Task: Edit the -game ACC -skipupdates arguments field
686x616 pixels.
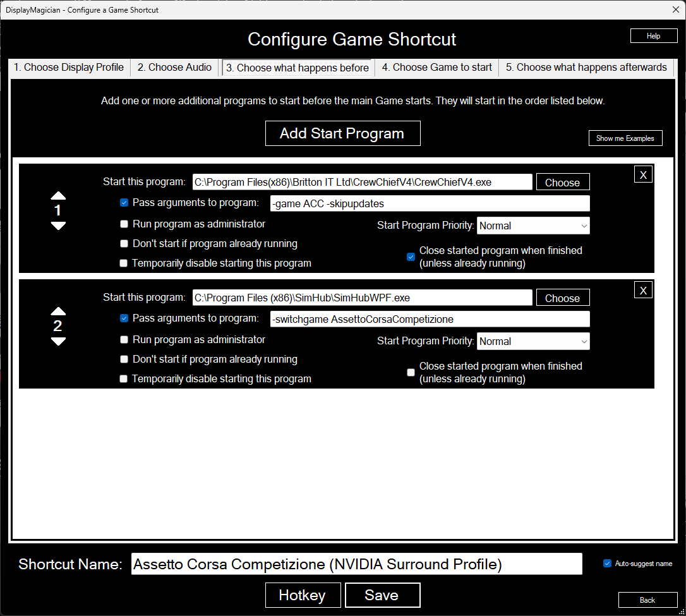Action: [x=430, y=203]
